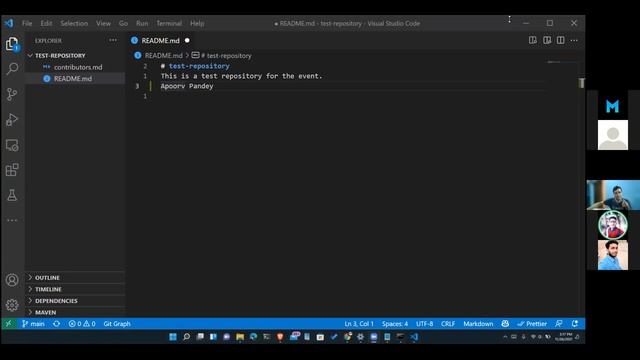The height and width of the screenshot is (360, 640).
Task: Split the editor to the right
Action: [x=560, y=40]
